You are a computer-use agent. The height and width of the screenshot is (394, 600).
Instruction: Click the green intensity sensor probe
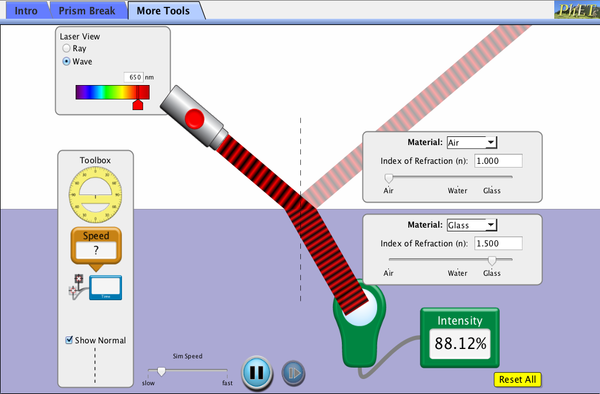tap(359, 325)
